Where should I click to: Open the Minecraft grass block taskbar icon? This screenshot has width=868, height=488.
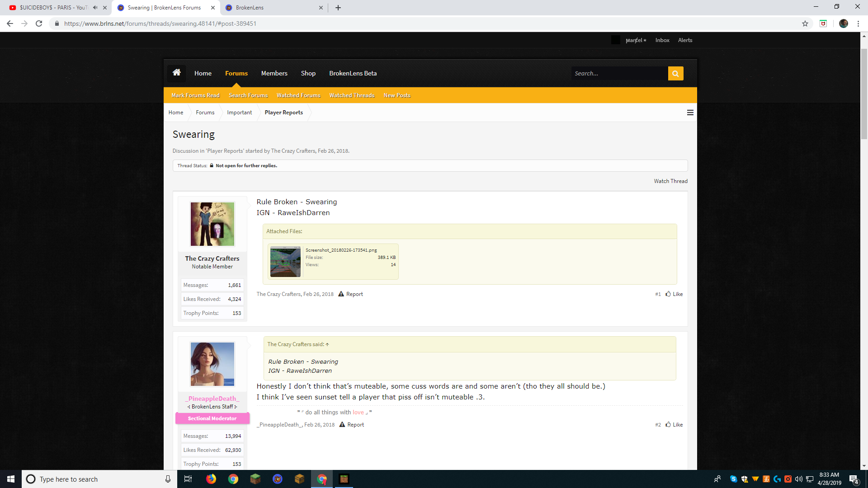(255, 479)
